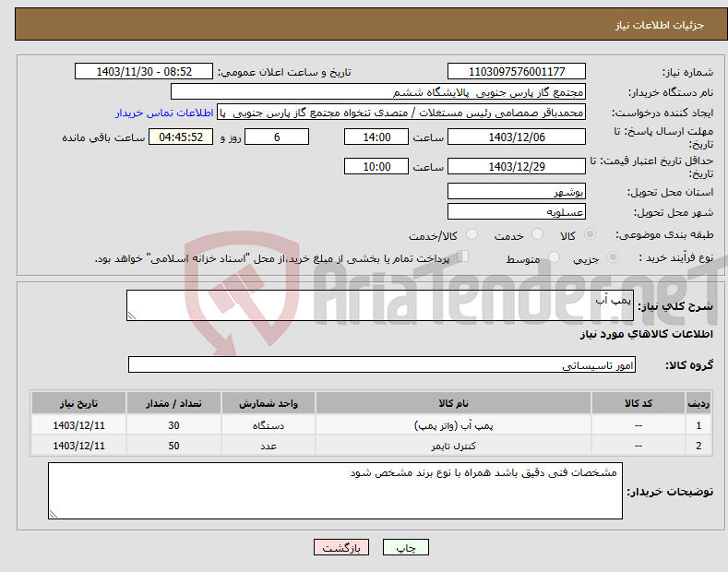
Task: Click the پمپ آب (واتر پمپ) cell
Action: (453, 425)
